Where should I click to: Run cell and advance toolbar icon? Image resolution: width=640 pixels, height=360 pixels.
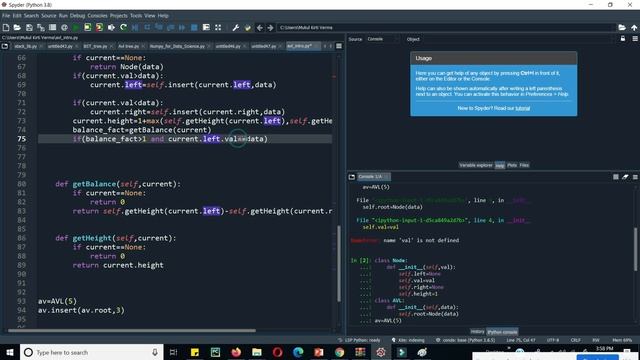pos(99,27)
